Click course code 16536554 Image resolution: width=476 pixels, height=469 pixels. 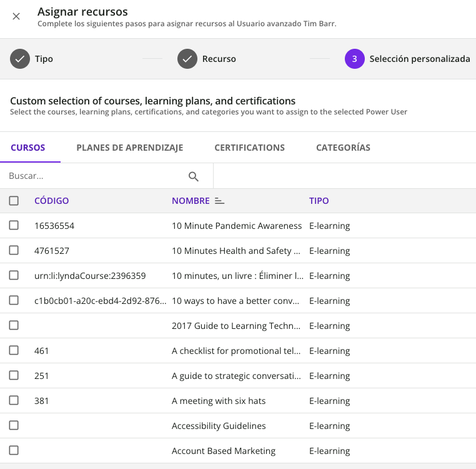[54, 226]
